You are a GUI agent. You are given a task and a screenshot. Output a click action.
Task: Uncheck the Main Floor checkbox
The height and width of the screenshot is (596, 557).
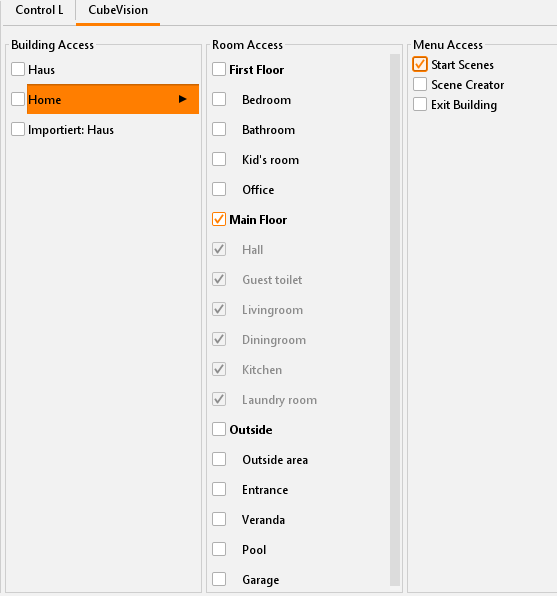click(219, 219)
